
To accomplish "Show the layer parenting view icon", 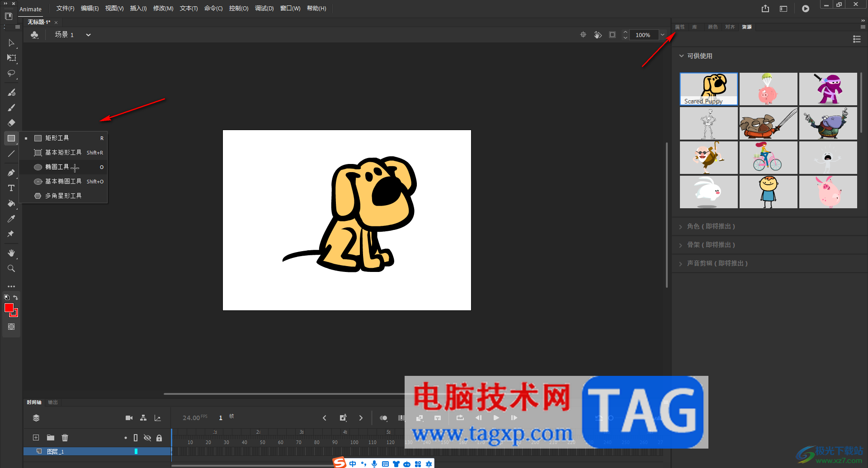I will pyautogui.click(x=143, y=418).
